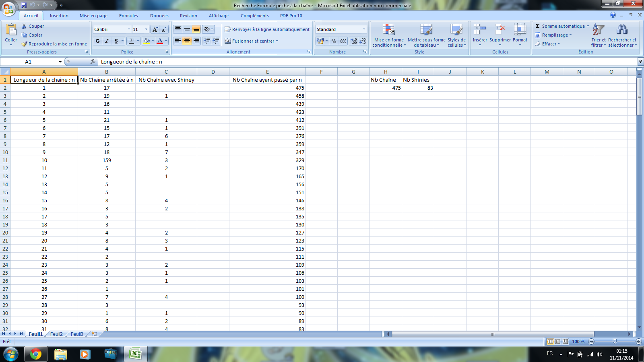The width and height of the screenshot is (644, 362).
Task: Expand the formula bar
Action: 640,62
